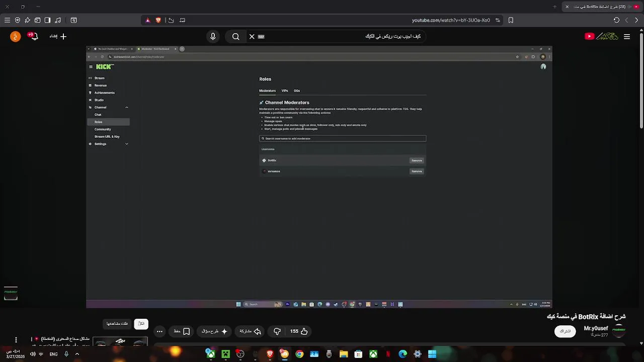This screenshot has height=362, width=644.
Task: Switch to the Moderators tab
Action: coord(267,90)
